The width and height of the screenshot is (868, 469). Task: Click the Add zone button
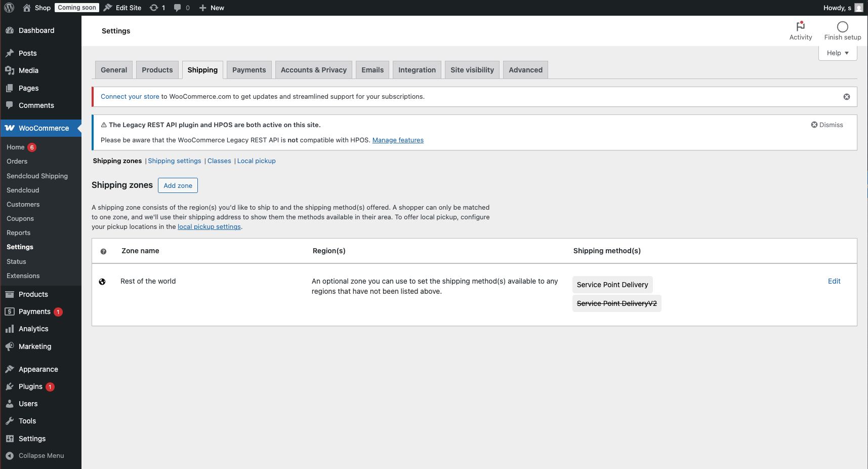178,185
